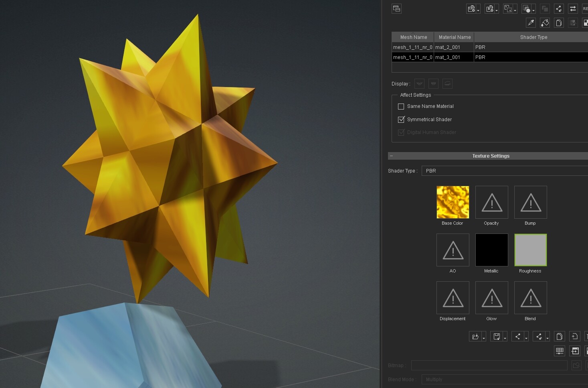Sort by the Material Name column header
Screen dimensions: 588x388
[455, 37]
